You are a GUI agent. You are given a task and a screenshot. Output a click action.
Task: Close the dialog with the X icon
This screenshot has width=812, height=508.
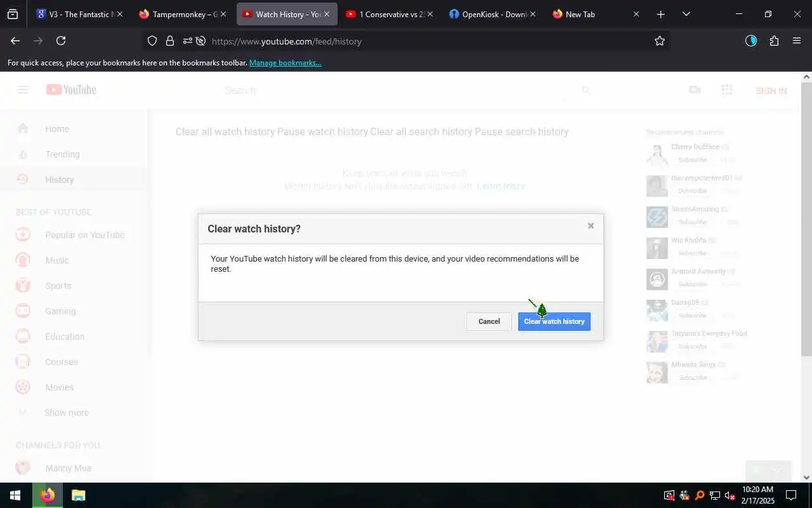click(591, 225)
